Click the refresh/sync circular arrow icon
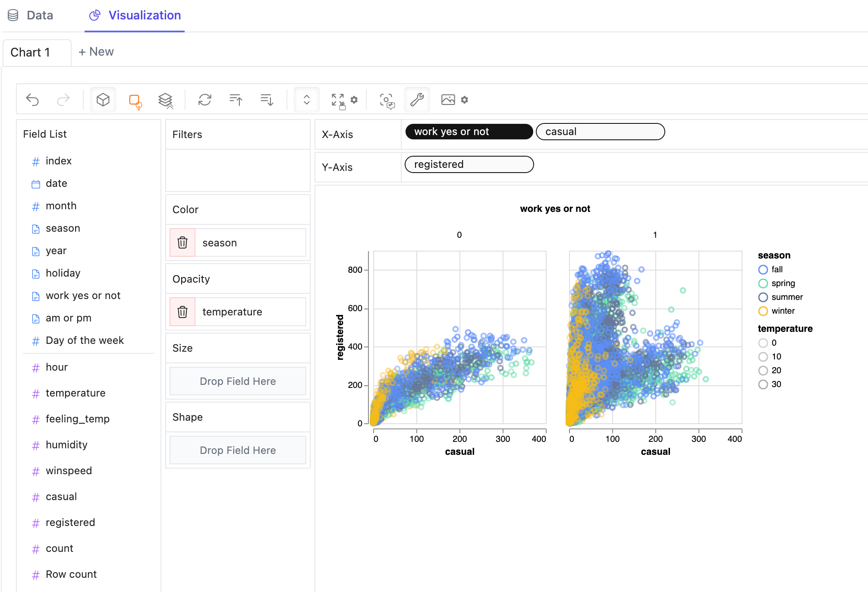 (x=204, y=100)
